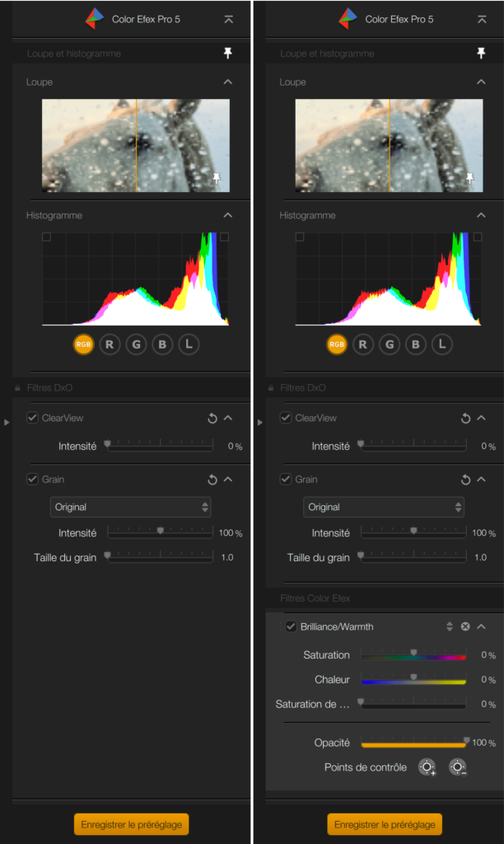Viewport: 504px width, 844px height.
Task: Uncheck ClearView in the left panel
Action: [x=32, y=418]
